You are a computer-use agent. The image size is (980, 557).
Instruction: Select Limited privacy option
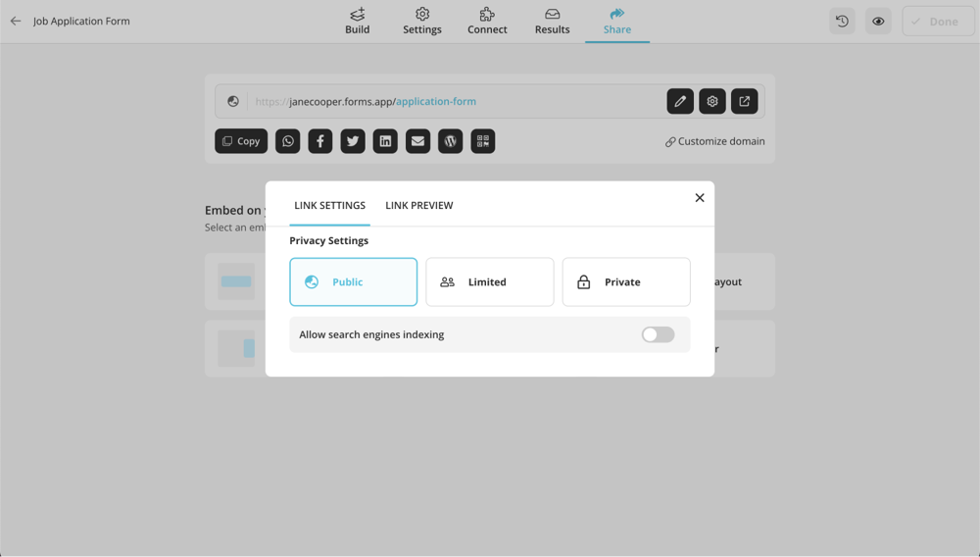(489, 282)
